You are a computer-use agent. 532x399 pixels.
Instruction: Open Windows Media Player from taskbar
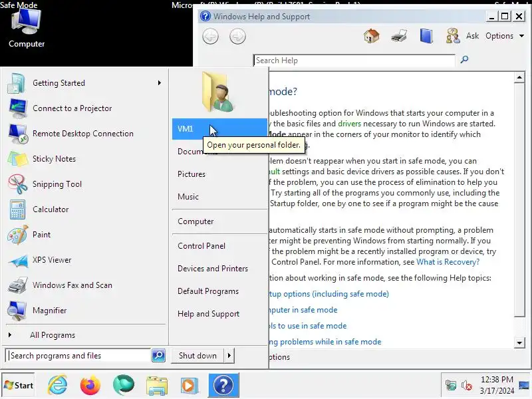pyautogui.click(x=189, y=386)
